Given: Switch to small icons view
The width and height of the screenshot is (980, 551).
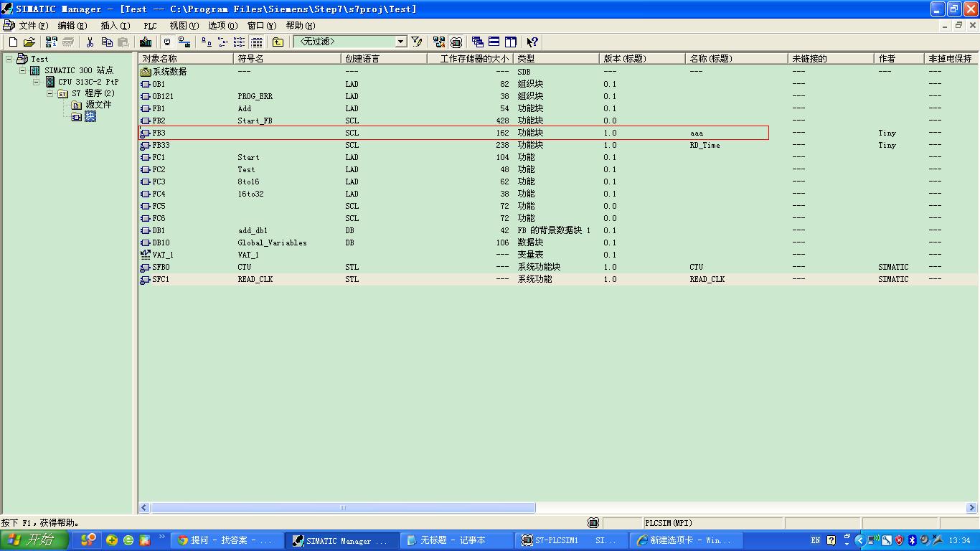Looking at the screenshot, I should (223, 42).
